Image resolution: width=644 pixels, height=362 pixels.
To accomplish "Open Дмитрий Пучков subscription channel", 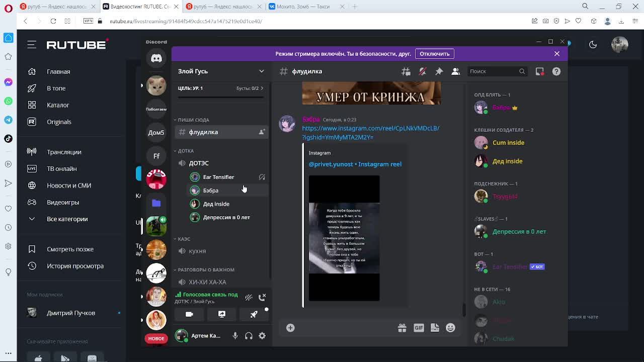I will pyautogui.click(x=71, y=313).
